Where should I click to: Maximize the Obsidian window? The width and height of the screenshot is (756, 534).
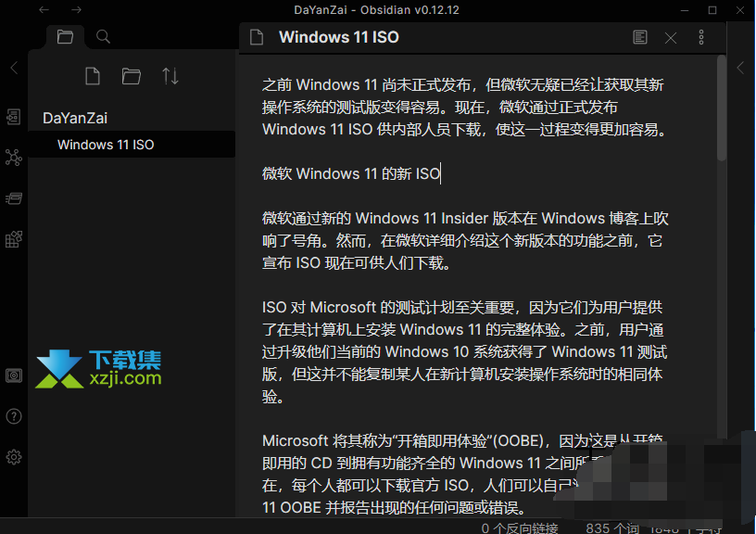(x=712, y=10)
